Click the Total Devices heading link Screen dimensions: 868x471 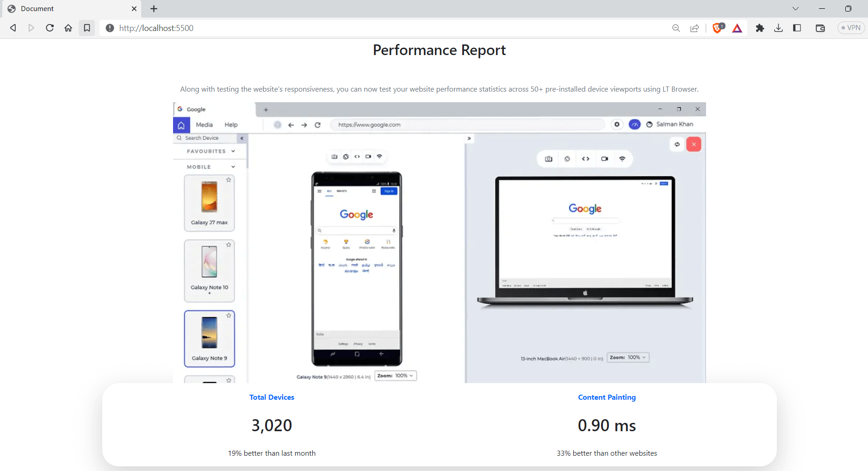tap(272, 397)
